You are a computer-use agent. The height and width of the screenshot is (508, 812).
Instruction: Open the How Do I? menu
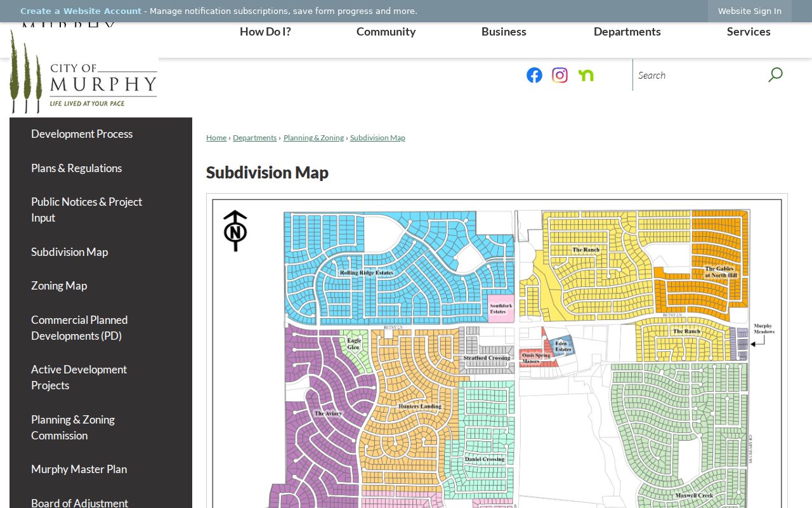click(265, 32)
